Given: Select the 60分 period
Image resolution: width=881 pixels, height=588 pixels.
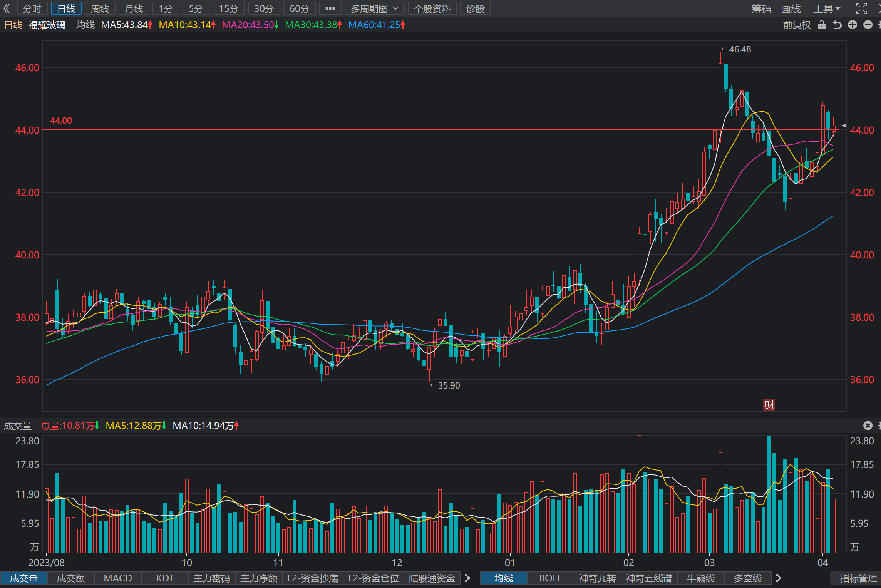Looking at the screenshot, I should pyautogui.click(x=300, y=8).
